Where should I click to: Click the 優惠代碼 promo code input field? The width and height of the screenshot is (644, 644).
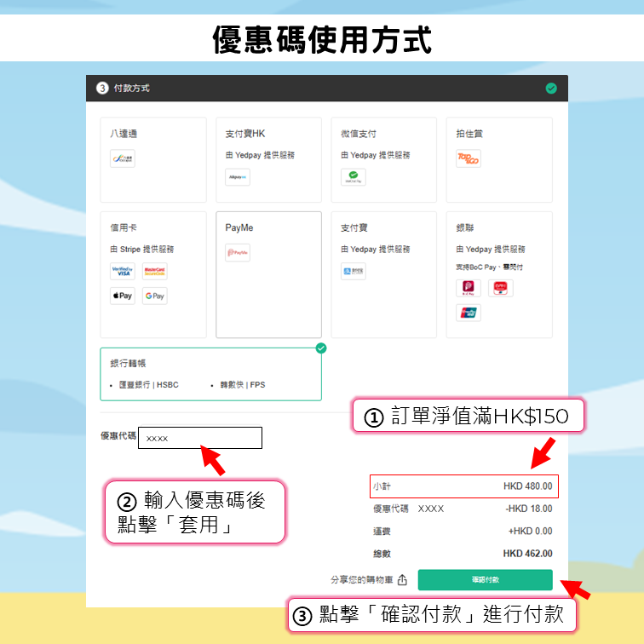[x=200, y=438]
